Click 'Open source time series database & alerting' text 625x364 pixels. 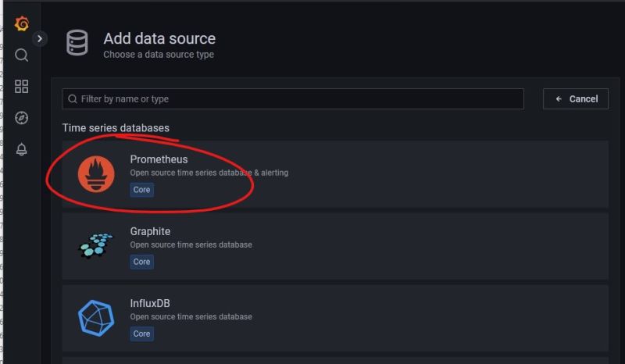pyautogui.click(x=209, y=173)
